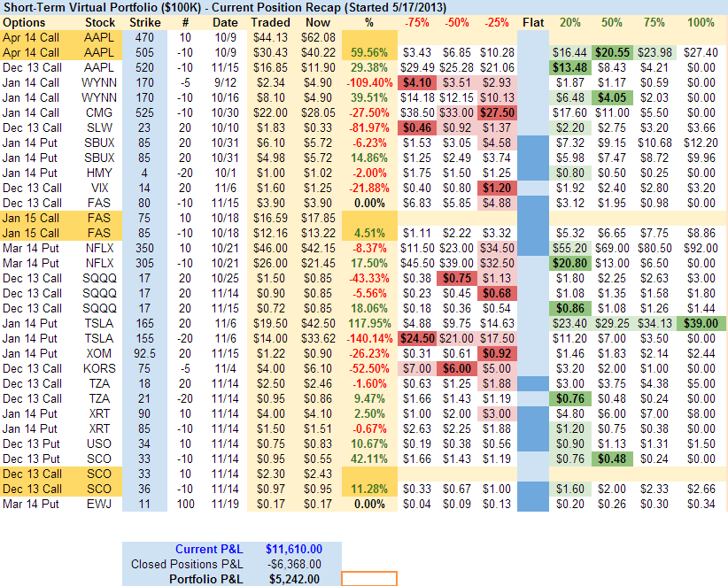
Task: Select the KORS stock ticker cell
Action: [x=100, y=366]
